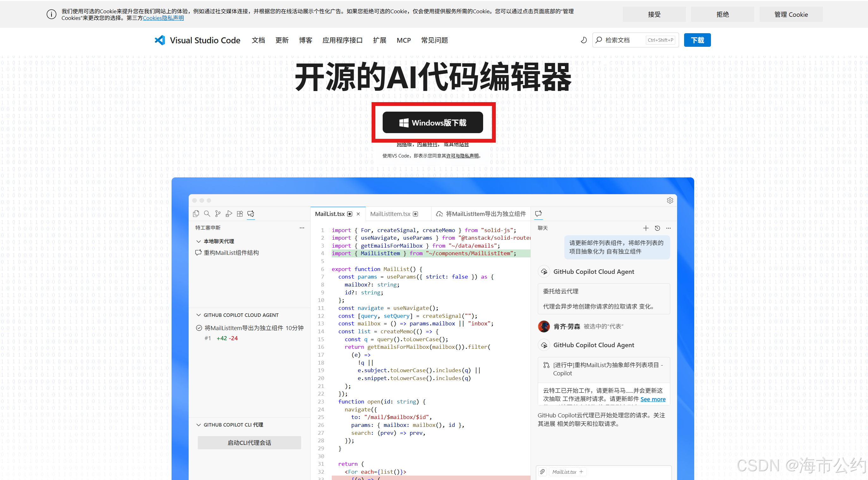868x480 pixels.
Task: Click the sidebar search magnifier icon
Action: click(x=207, y=214)
